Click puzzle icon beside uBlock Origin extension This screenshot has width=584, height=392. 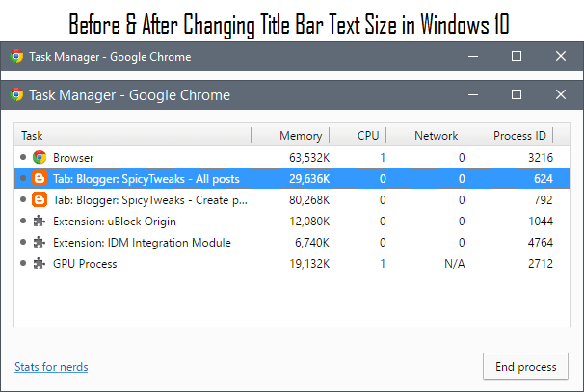pyautogui.click(x=40, y=222)
